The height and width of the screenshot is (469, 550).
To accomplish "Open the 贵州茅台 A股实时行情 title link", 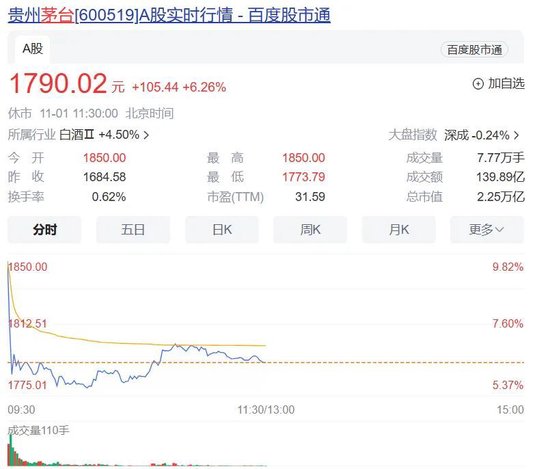I will point(169,15).
